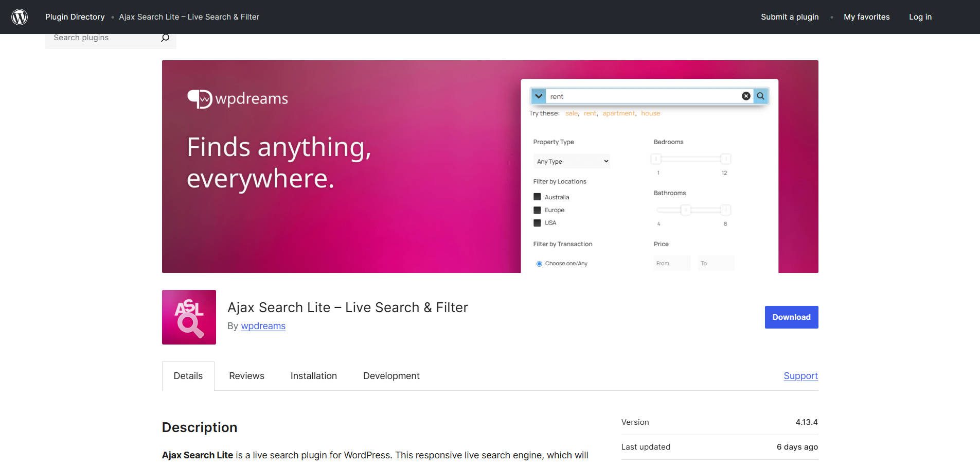980x464 pixels.
Task: Select the "Choose one/Any" radio button
Action: (x=539, y=263)
